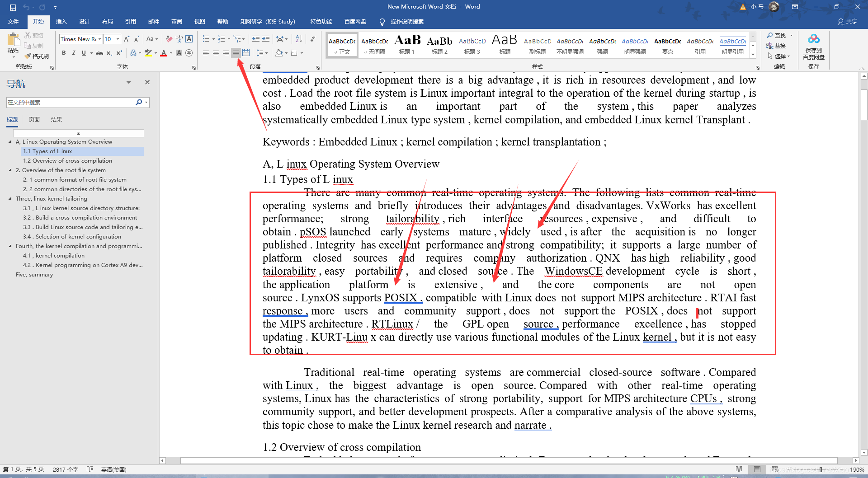This screenshot has height=478, width=868.
Task: Click the Show/Hide paragraph marks icon
Action: pyautogui.click(x=313, y=39)
